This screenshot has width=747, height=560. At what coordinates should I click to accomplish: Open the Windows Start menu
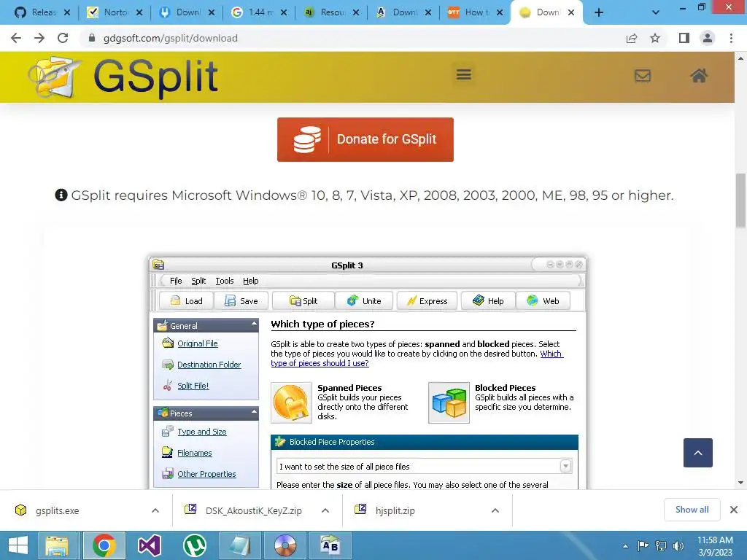tap(18, 545)
